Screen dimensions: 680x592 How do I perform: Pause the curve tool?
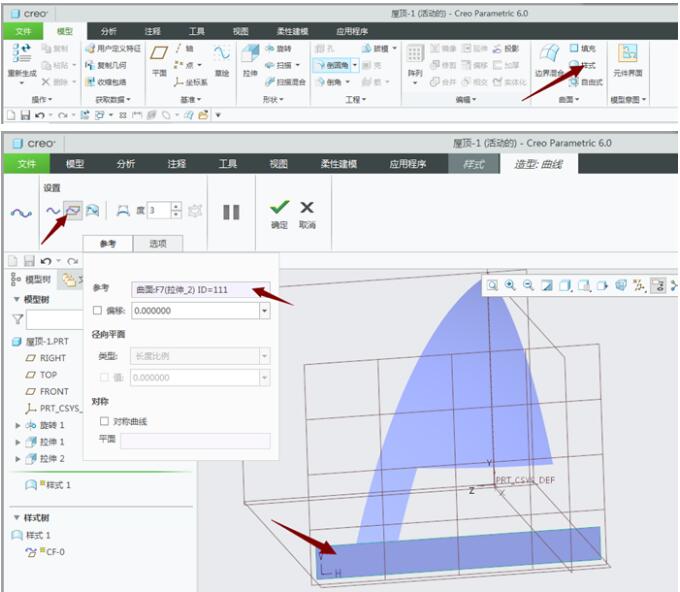pyautogui.click(x=231, y=212)
